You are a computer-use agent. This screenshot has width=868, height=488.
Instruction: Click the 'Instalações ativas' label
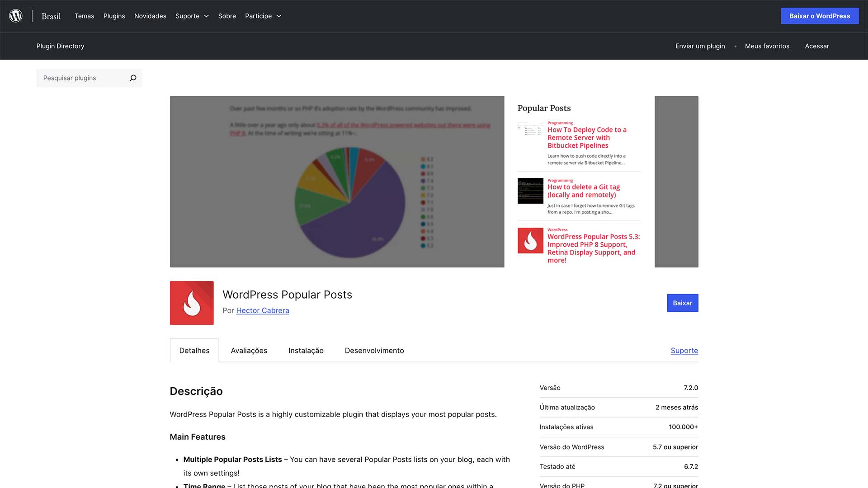pos(566,427)
